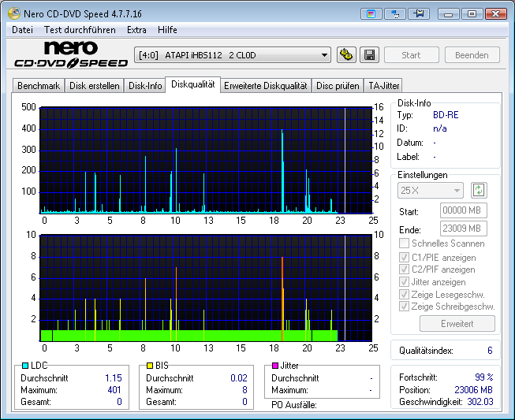Click the Start field showing 00000 MB
515x420 pixels.
pyautogui.click(x=464, y=210)
